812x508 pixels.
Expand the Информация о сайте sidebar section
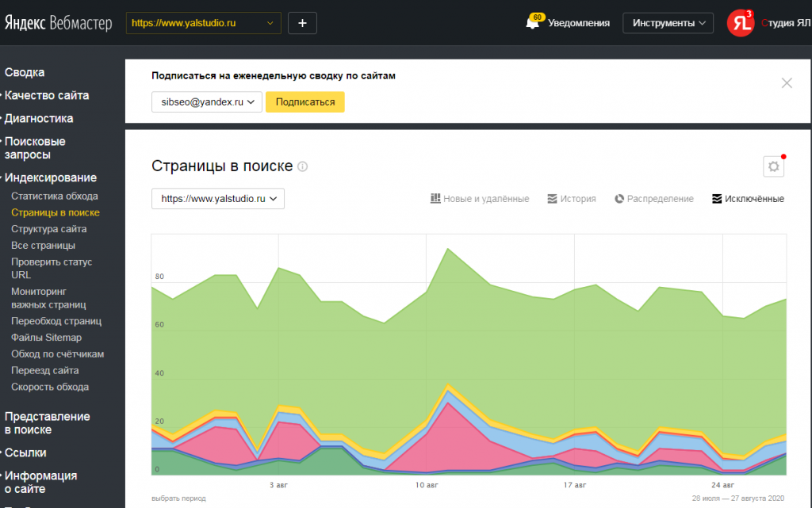[40, 482]
